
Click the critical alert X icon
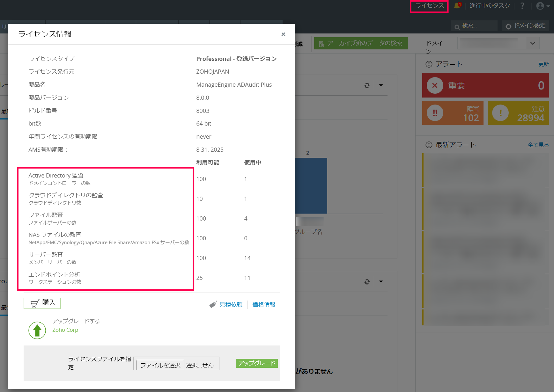tap(435, 85)
